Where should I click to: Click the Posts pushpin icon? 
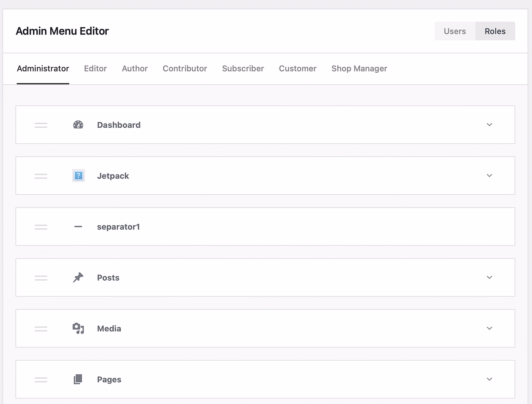pos(78,277)
